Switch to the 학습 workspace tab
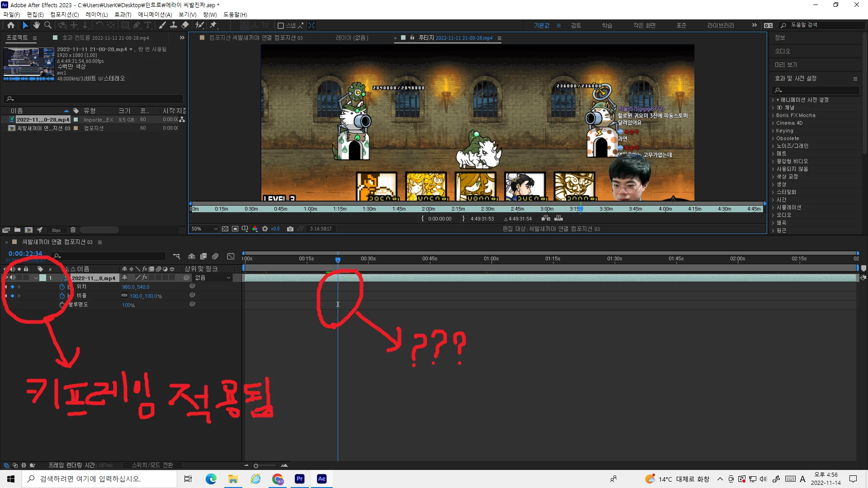Image resolution: width=868 pixels, height=488 pixels. coord(607,25)
